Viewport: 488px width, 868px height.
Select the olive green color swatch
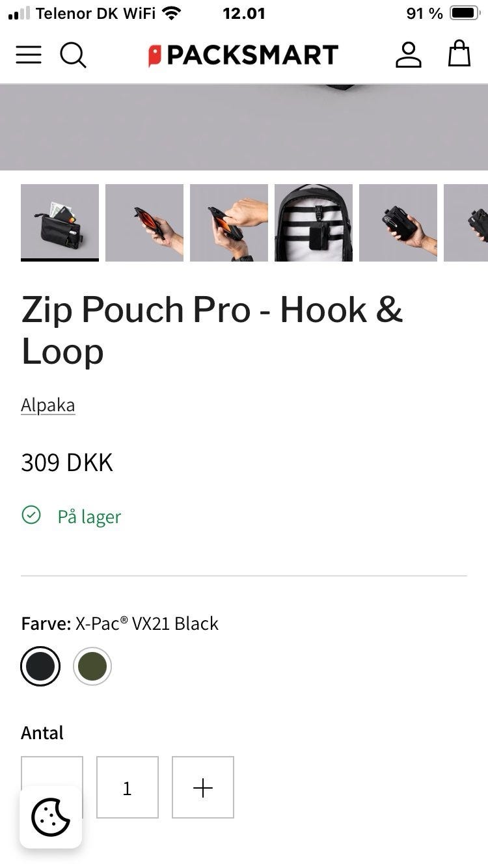click(x=92, y=666)
